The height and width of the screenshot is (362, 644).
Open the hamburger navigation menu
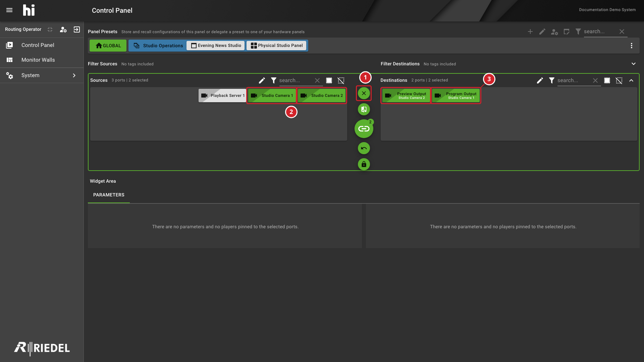coord(9,10)
